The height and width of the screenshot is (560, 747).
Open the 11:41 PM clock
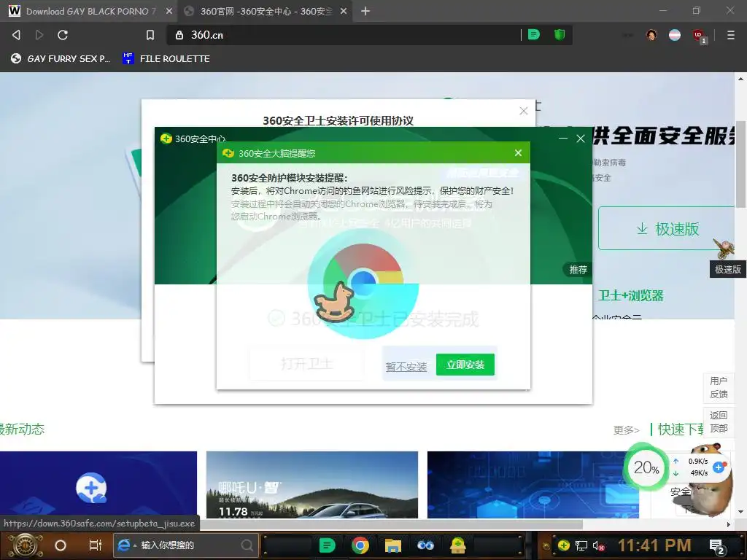654,545
